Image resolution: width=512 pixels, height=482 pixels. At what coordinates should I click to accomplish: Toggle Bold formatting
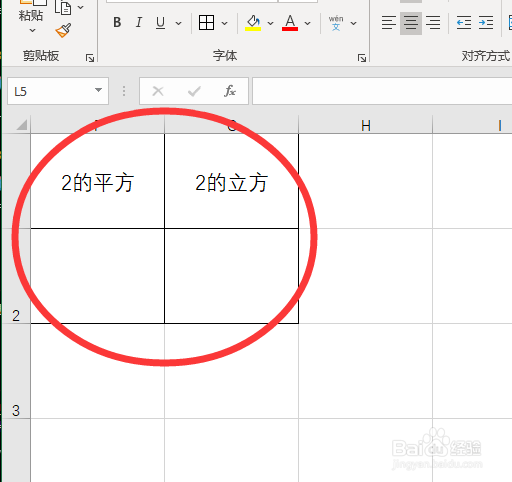tap(117, 23)
